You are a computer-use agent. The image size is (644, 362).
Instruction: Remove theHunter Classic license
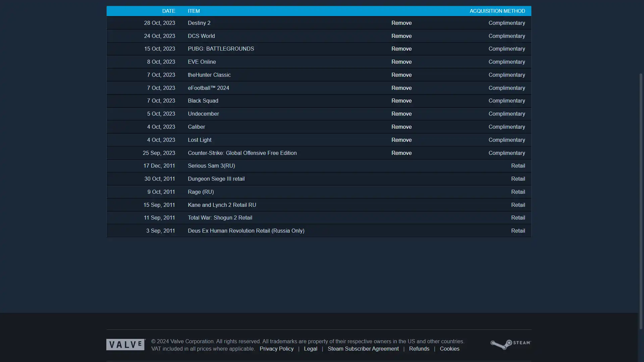coord(401,75)
